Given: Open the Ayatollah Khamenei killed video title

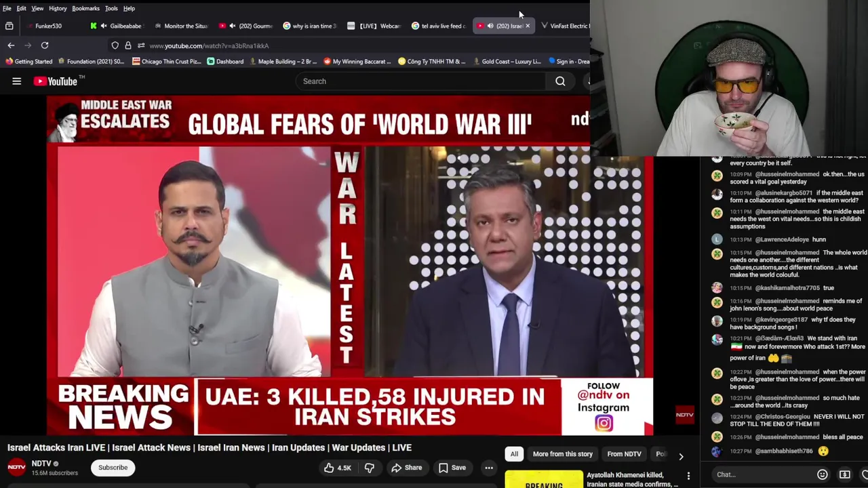Looking at the screenshot, I should pyautogui.click(x=632, y=479).
